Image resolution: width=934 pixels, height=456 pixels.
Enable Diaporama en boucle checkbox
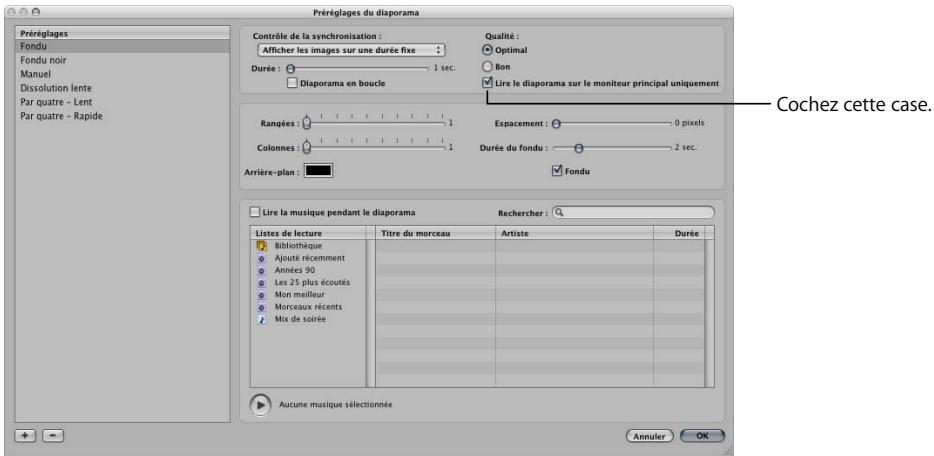pos(292,83)
